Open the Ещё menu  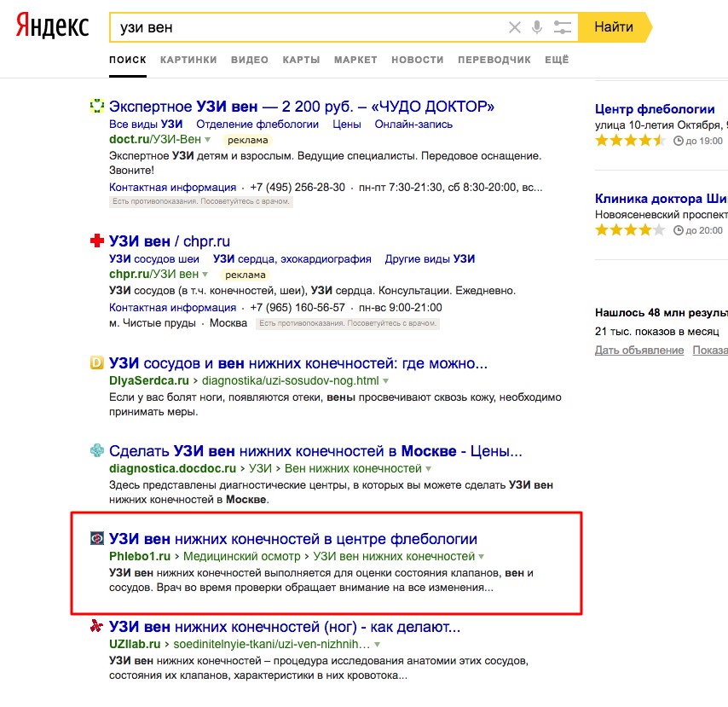(557, 60)
